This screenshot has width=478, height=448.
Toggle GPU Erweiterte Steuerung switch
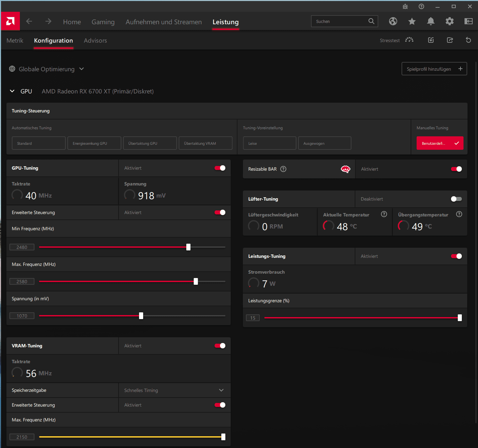(220, 212)
